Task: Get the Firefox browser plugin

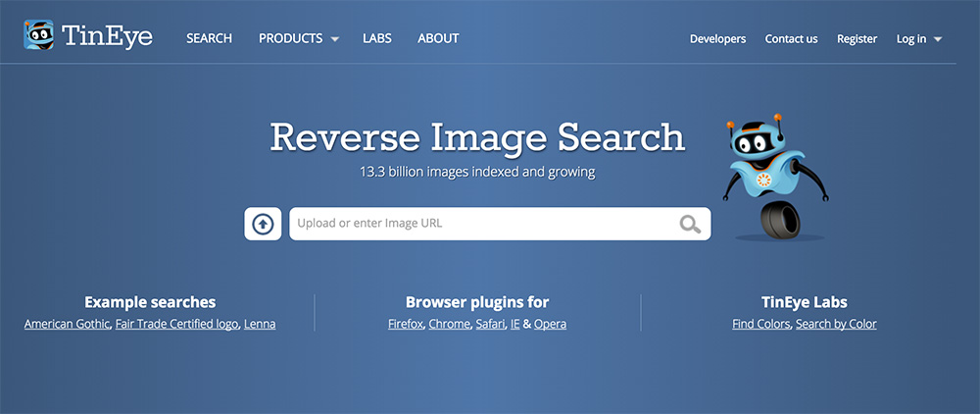Action: (x=406, y=324)
